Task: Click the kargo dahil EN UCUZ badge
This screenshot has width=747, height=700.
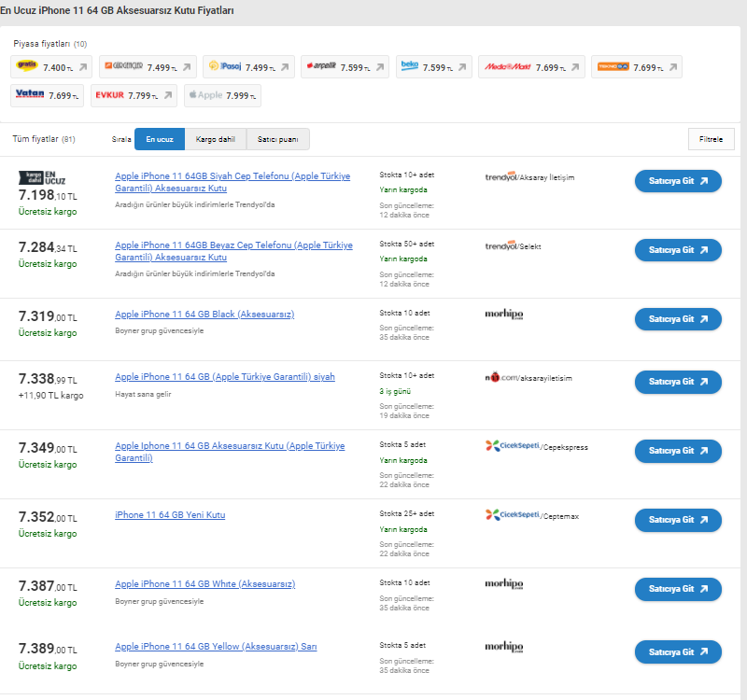Action: click(x=42, y=177)
